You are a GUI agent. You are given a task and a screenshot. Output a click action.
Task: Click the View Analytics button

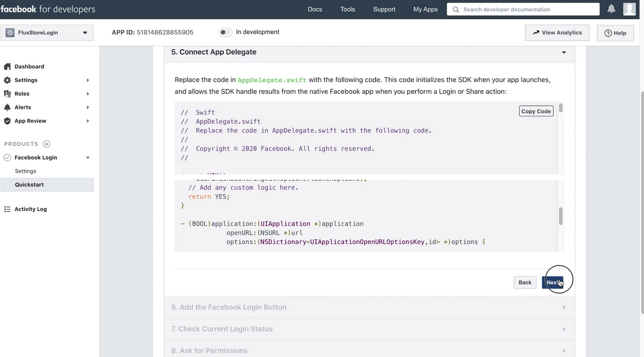[557, 33]
